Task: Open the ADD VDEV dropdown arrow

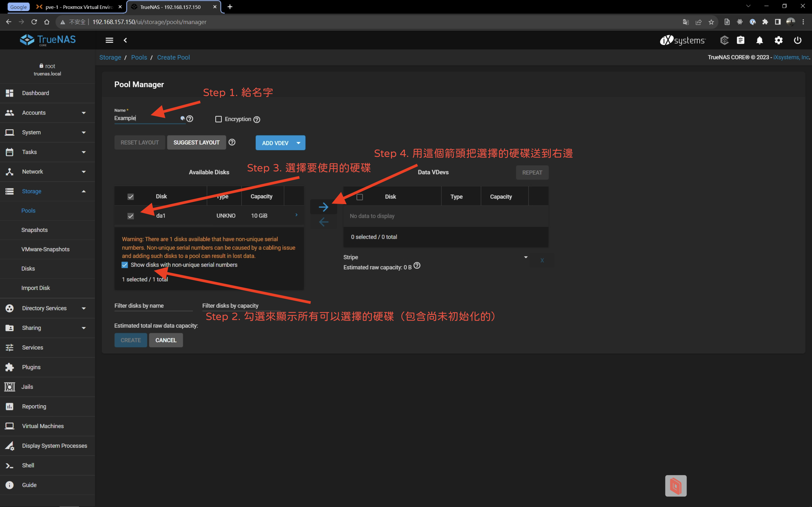Action: pos(298,143)
